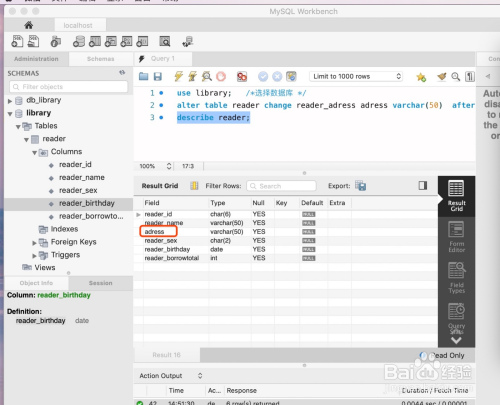Click the beautify query broom icon
Image resolution: width=500 pixels, height=405 pixels.
click(442, 77)
